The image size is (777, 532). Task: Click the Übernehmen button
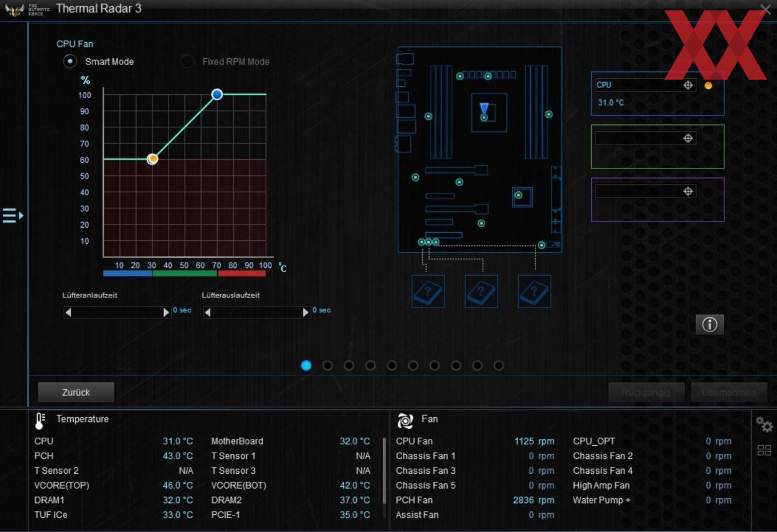729,392
